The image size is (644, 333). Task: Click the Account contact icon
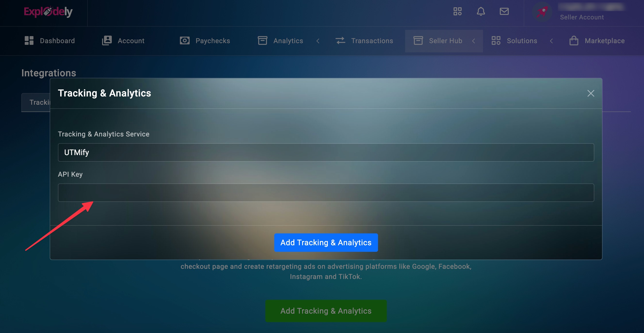tap(107, 41)
